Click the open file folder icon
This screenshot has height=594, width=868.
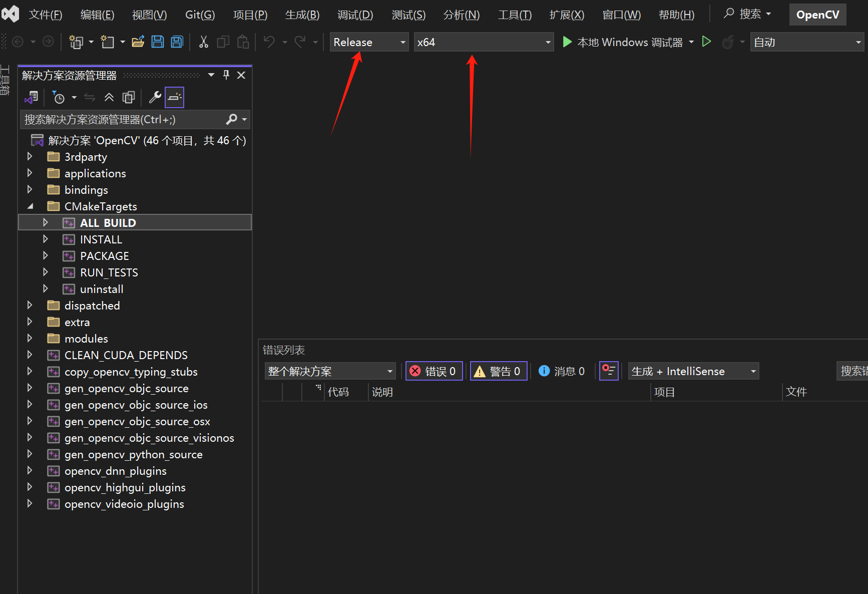point(138,42)
